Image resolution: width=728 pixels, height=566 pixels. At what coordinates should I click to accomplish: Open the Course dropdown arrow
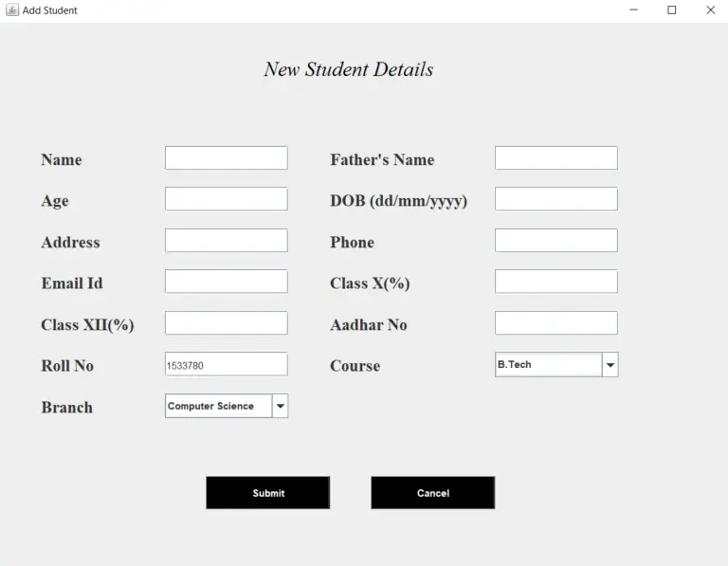point(610,365)
